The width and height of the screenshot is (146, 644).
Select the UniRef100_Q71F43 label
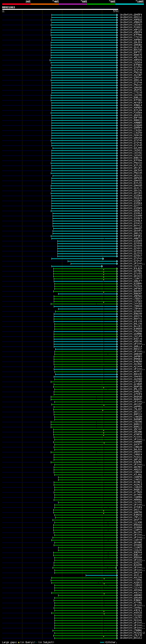coord(131,259)
